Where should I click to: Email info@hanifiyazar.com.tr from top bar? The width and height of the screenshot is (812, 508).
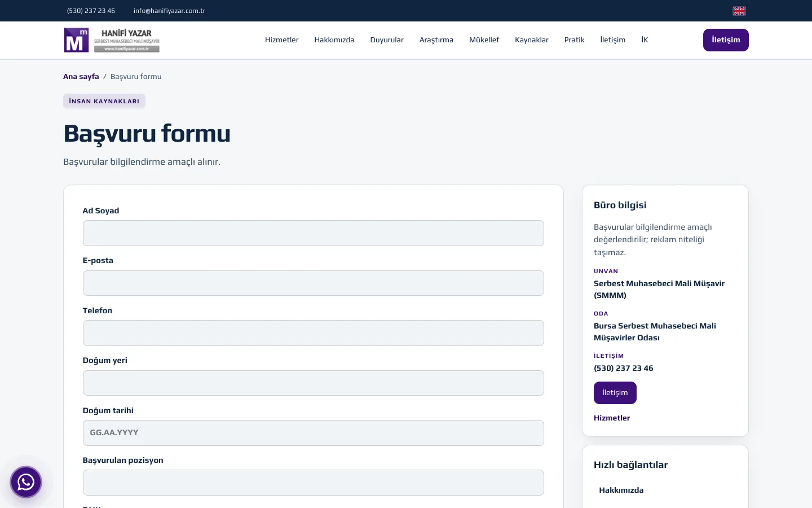click(169, 11)
